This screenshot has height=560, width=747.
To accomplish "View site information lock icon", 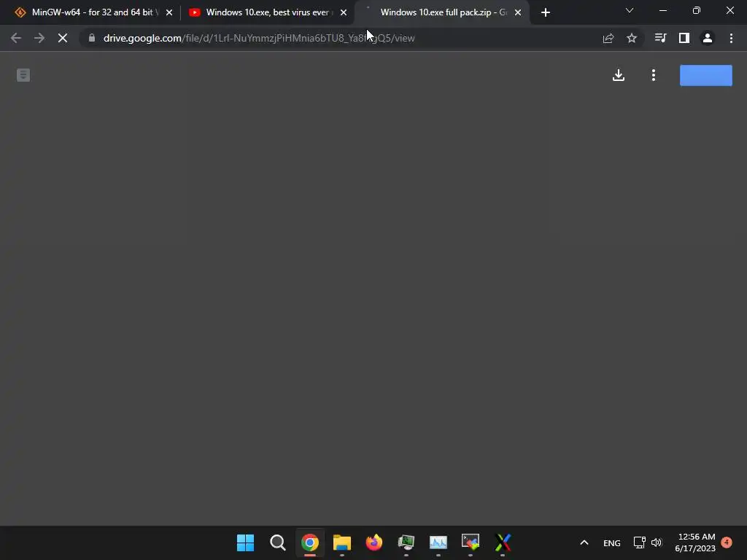I will pyautogui.click(x=92, y=38).
